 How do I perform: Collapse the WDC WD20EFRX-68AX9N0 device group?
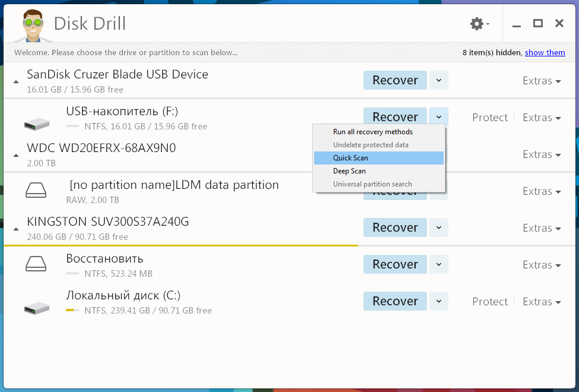tap(16, 156)
